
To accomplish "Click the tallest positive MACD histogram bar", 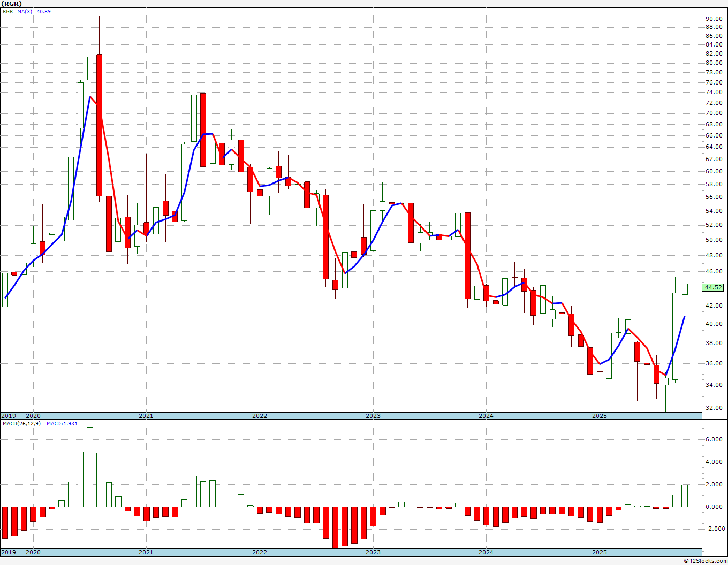I will (90, 467).
